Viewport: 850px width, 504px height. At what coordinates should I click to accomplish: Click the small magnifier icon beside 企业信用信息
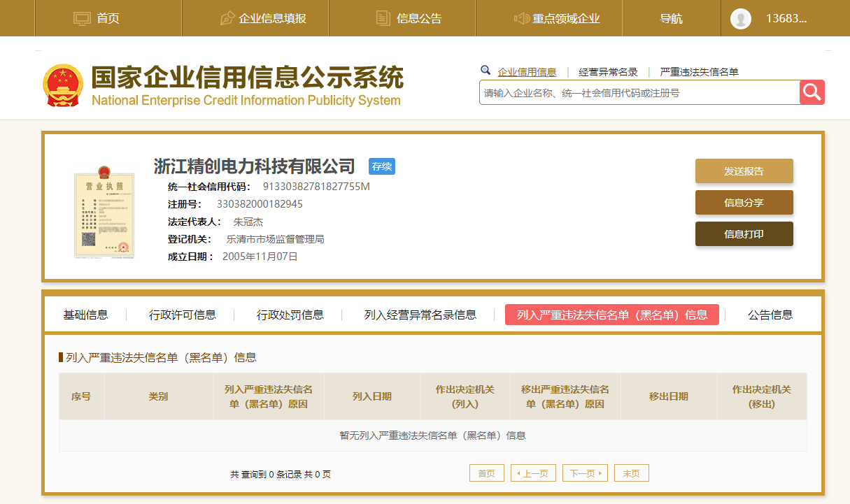click(x=486, y=70)
